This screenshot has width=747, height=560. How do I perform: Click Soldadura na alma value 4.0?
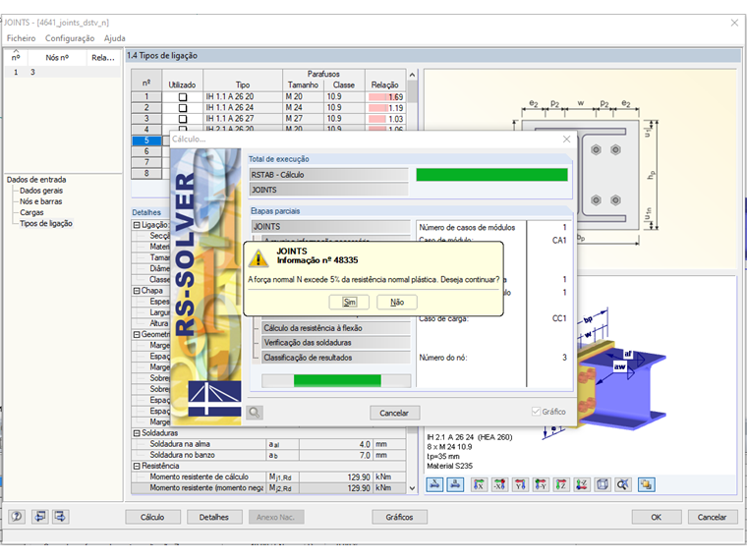pyautogui.click(x=336, y=444)
